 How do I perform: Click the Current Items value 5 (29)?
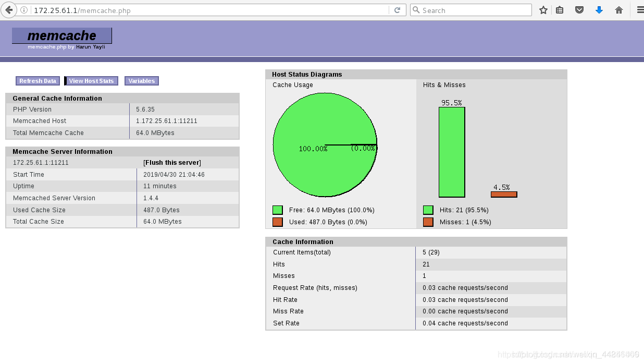(431, 252)
